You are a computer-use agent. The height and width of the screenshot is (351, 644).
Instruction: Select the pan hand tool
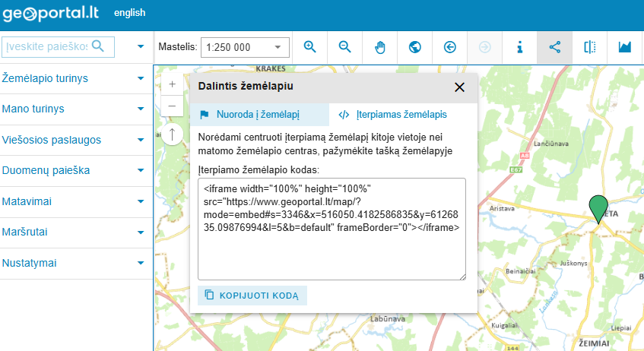click(380, 47)
